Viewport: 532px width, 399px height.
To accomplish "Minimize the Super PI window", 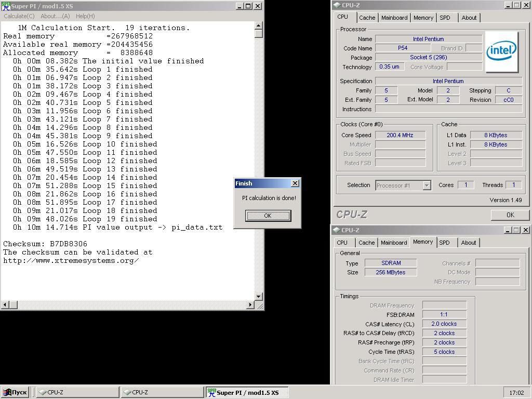I will click(x=240, y=6).
